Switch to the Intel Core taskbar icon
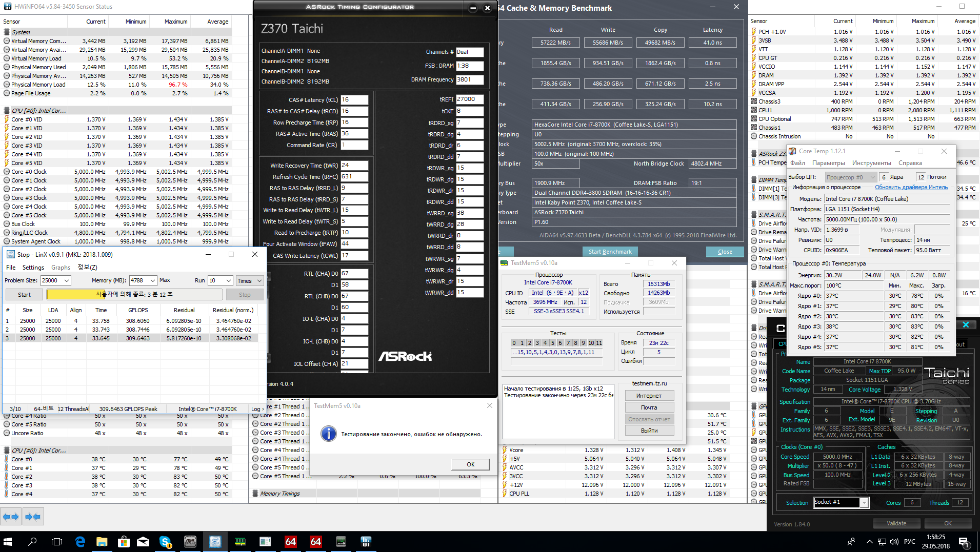The height and width of the screenshot is (552, 980). tap(215, 542)
